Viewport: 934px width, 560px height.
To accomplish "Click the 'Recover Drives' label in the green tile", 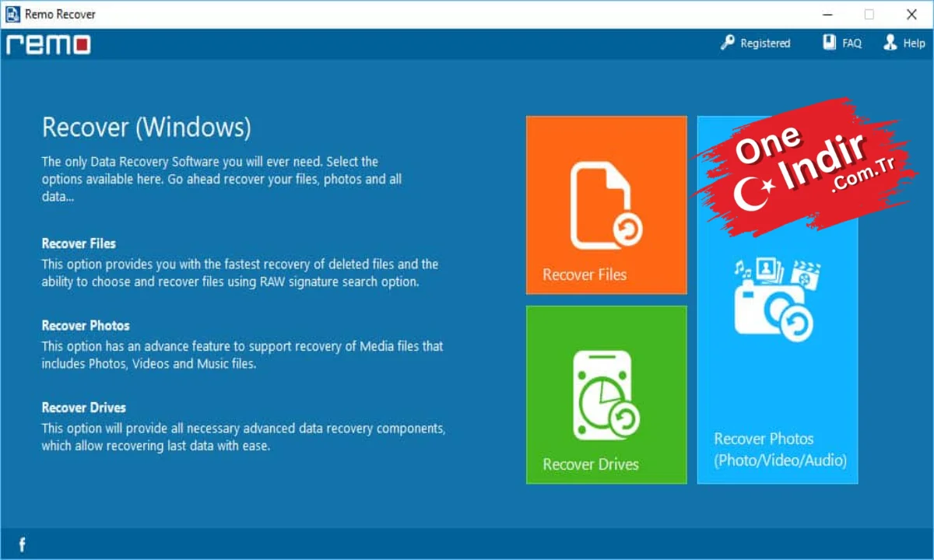I will tap(591, 464).
